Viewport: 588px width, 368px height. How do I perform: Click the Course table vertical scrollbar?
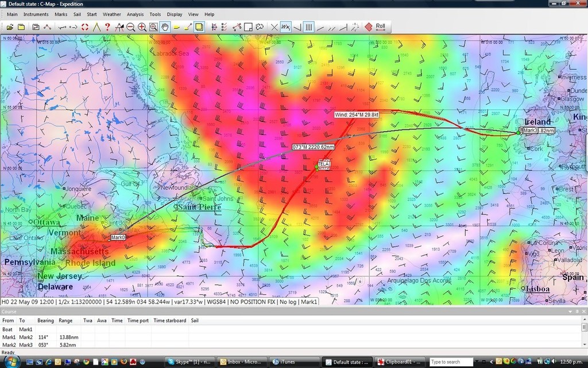[585, 331]
